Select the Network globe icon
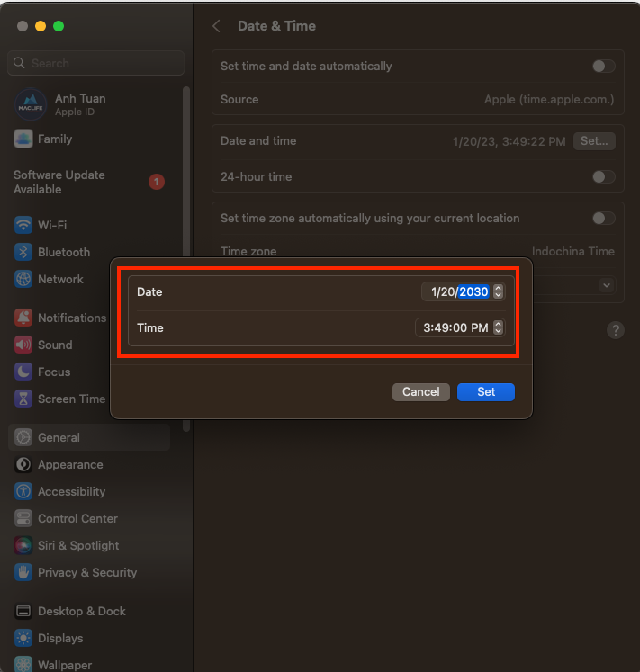 click(23, 279)
